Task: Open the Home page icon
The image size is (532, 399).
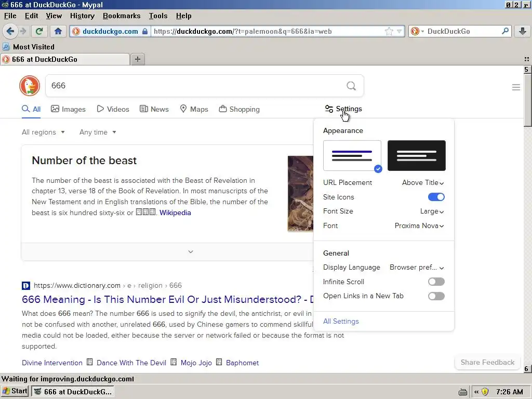Action: point(58,31)
